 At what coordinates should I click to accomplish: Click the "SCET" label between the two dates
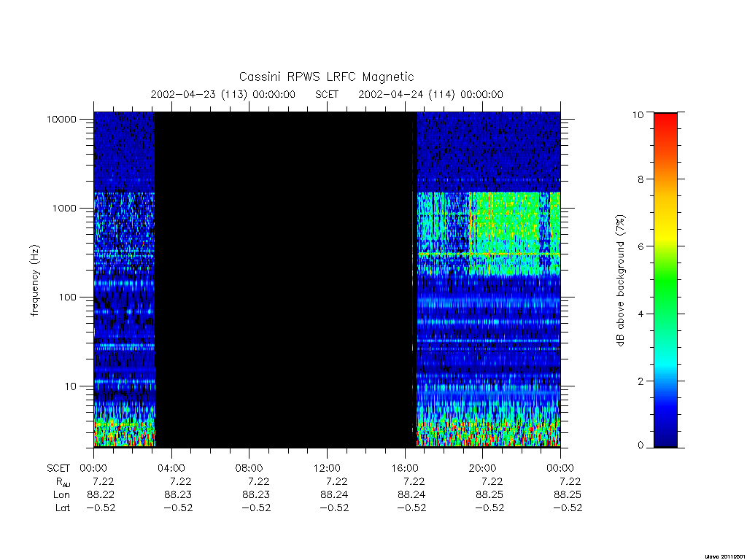[x=327, y=94]
